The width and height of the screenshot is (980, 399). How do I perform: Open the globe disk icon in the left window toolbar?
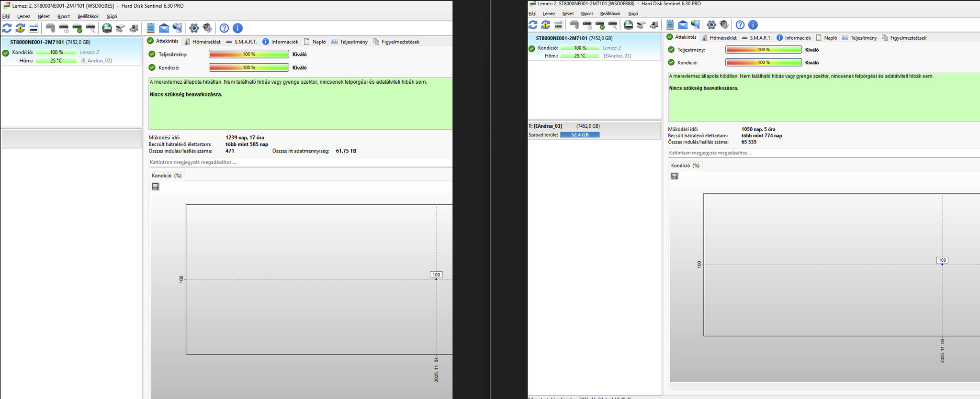tap(107, 28)
